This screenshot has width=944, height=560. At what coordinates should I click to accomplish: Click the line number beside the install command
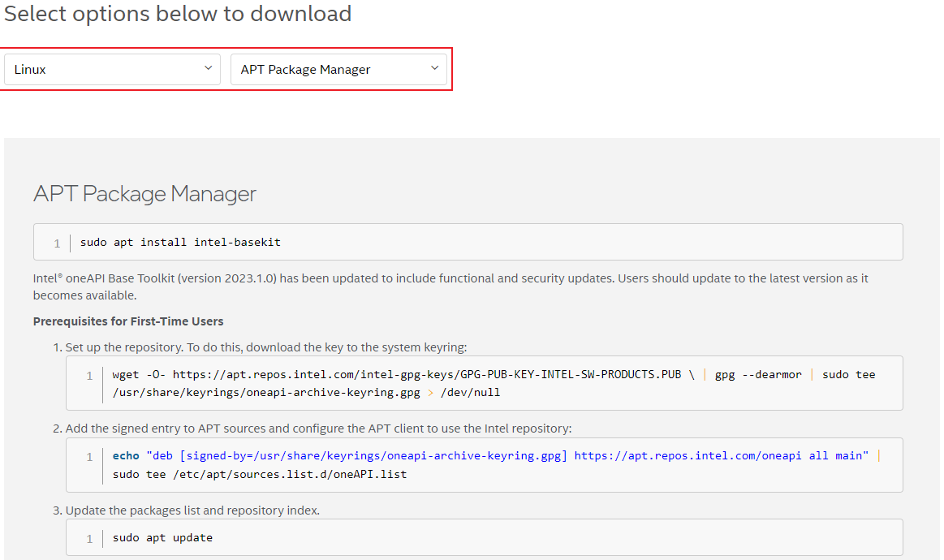coord(57,243)
